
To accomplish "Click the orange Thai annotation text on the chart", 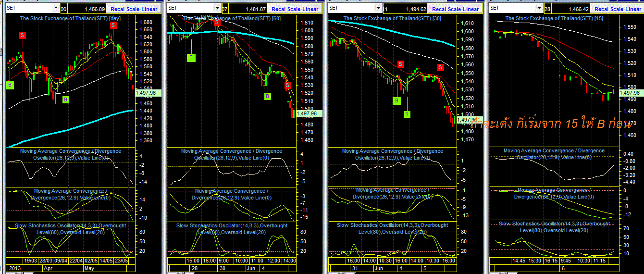I will pos(551,124).
